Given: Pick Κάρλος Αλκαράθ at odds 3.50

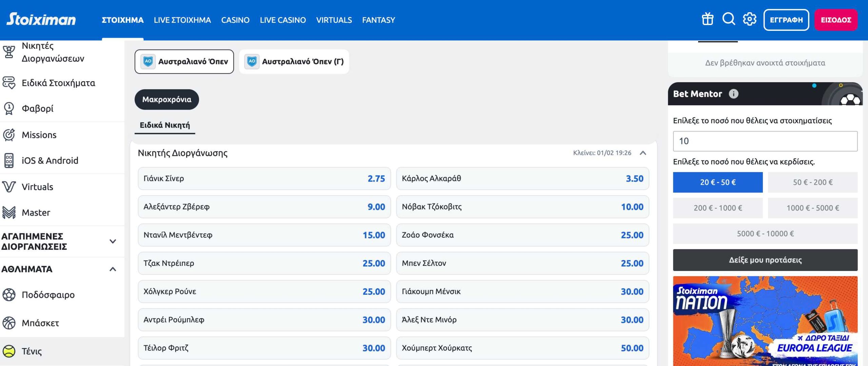Looking at the screenshot, I should click(x=522, y=179).
